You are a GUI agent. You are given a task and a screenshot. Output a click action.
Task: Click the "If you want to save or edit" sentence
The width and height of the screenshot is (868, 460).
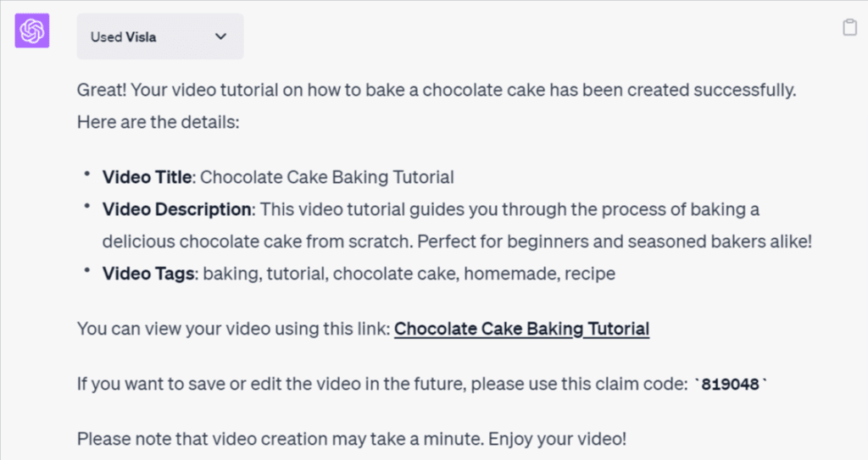click(381, 385)
